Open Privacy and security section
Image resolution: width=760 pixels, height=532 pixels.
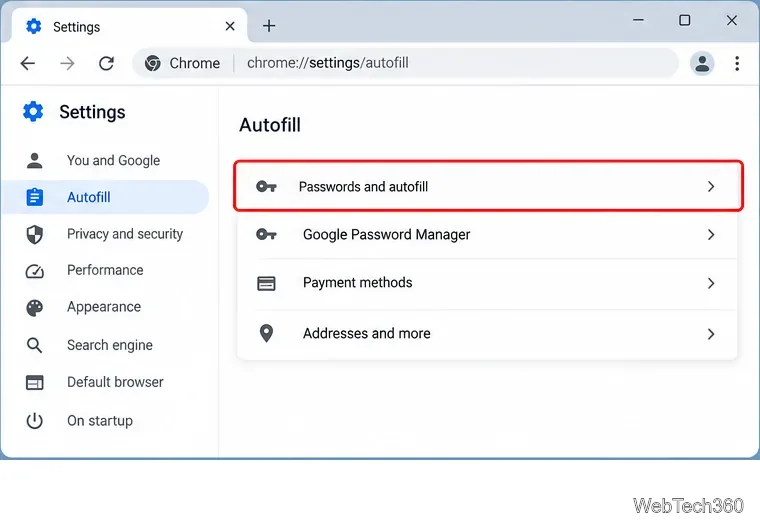pos(105,234)
